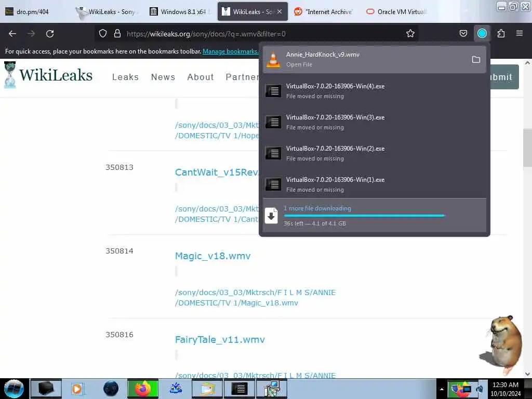Viewport: 532px width, 399px height.
Task: Click the Submit button
Action: [x=504, y=77]
